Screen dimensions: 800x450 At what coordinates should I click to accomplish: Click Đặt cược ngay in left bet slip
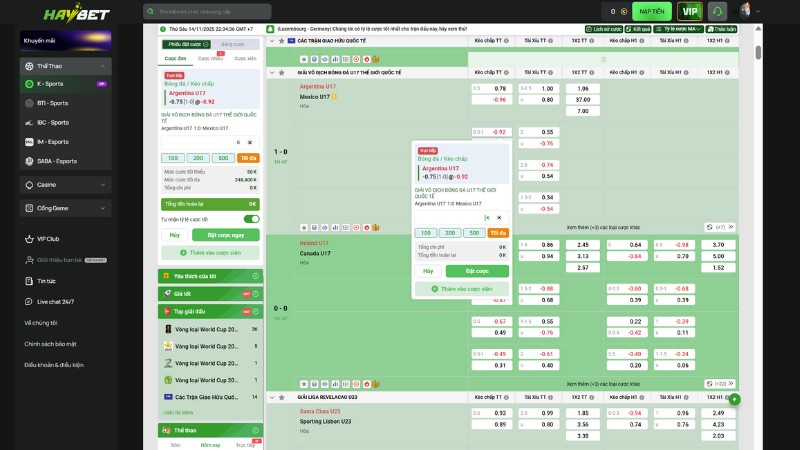point(226,235)
